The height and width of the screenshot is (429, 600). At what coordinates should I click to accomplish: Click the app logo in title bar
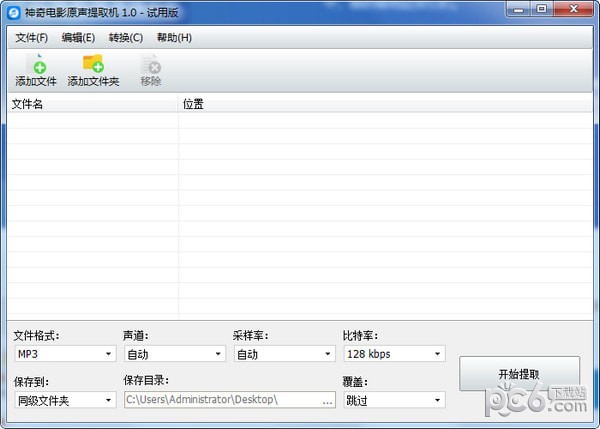pos(14,10)
